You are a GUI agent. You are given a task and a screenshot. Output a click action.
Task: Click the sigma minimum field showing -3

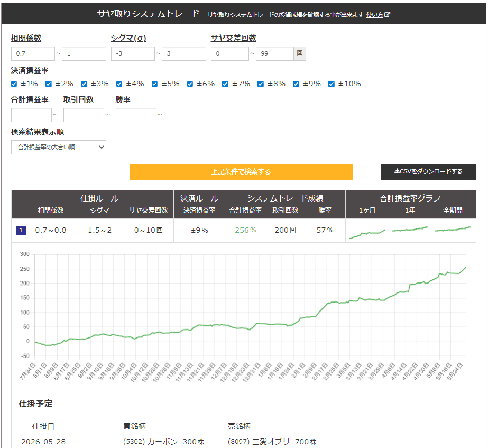tap(133, 53)
